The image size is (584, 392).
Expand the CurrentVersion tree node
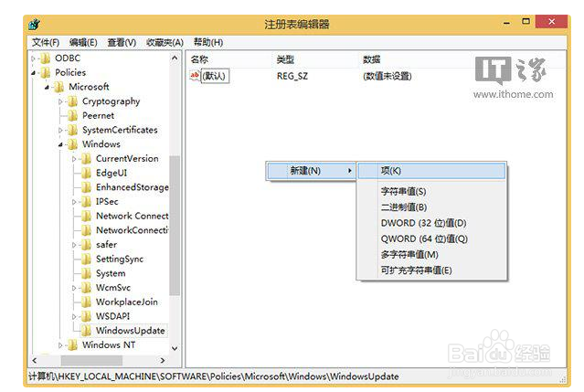tap(74, 159)
